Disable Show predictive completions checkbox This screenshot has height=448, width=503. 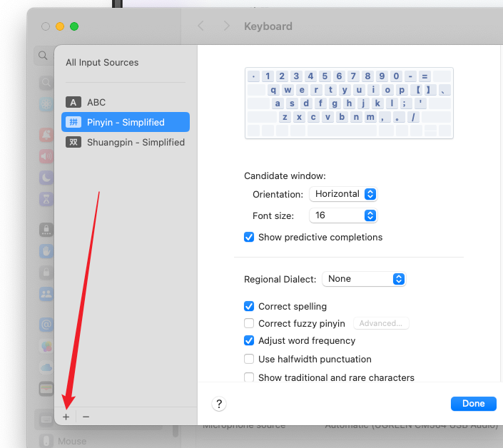point(249,237)
